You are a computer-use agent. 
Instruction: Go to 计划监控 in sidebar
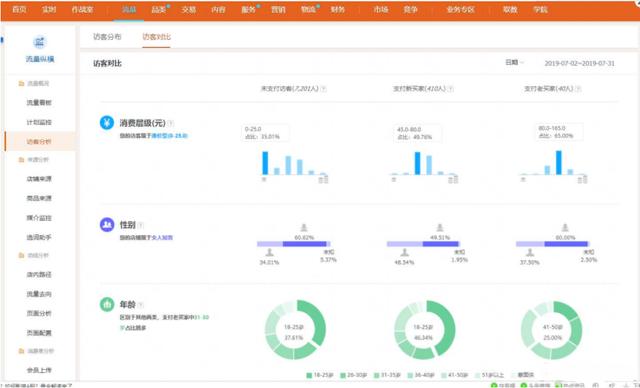coord(39,122)
